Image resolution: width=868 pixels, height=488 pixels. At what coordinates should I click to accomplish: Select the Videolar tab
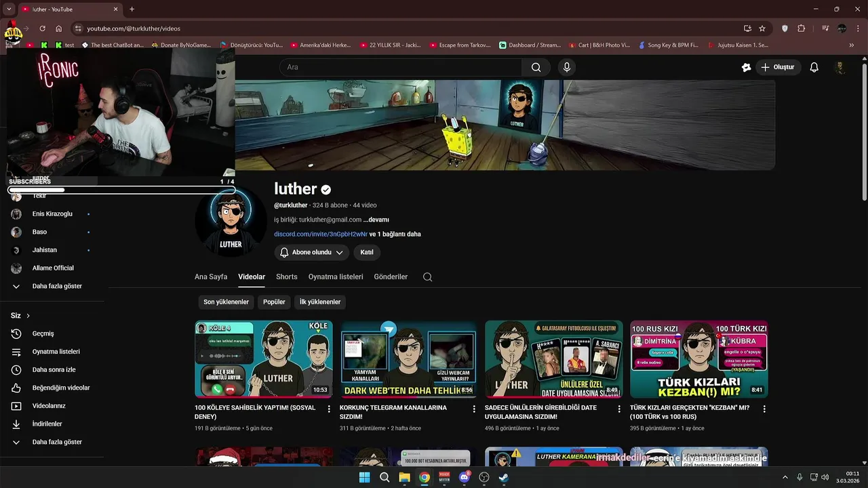click(x=252, y=277)
